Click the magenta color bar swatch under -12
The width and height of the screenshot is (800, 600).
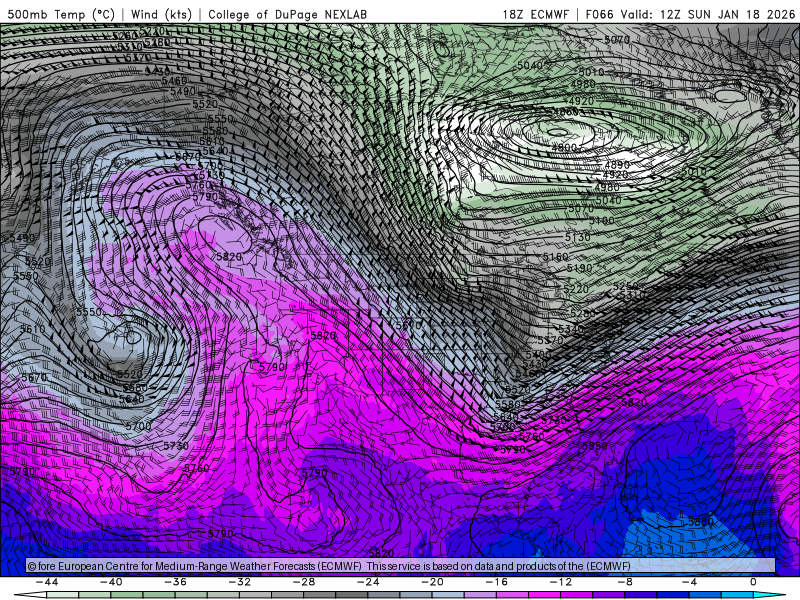tap(576, 595)
